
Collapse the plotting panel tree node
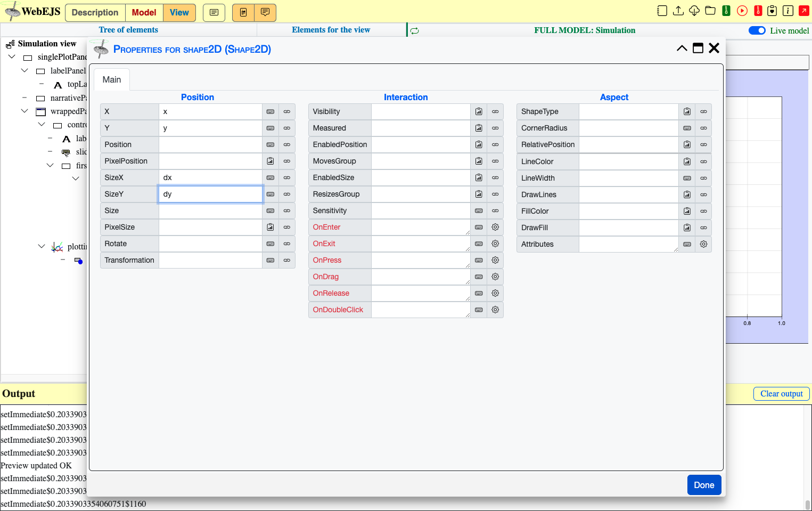click(x=42, y=246)
